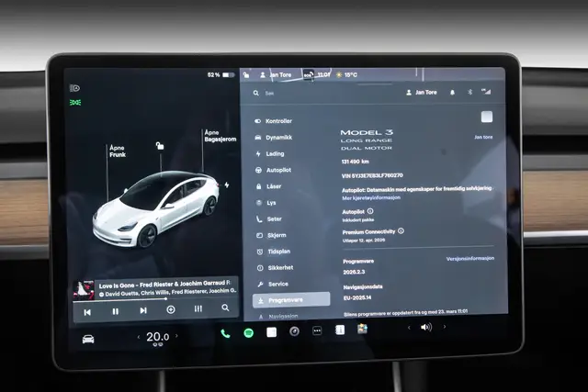Screen dimensions: 588x392
Task: Open the Toybox app icon
Action: click(362, 329)
